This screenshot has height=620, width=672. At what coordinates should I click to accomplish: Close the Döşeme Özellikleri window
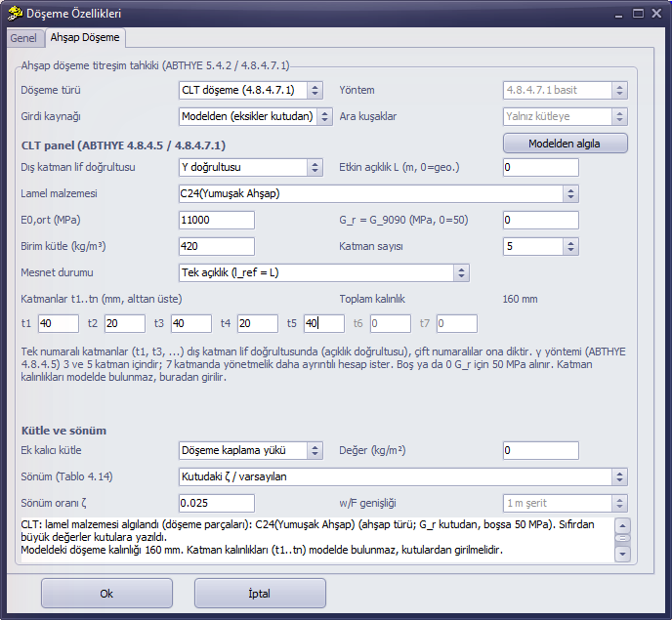click(x=656, y=14)
